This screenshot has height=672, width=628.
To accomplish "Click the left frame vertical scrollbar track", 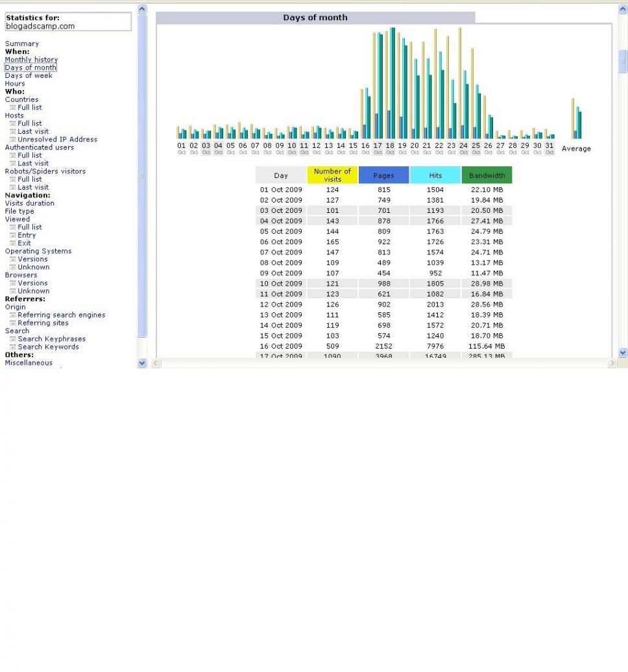I will [x=143, y=260].
